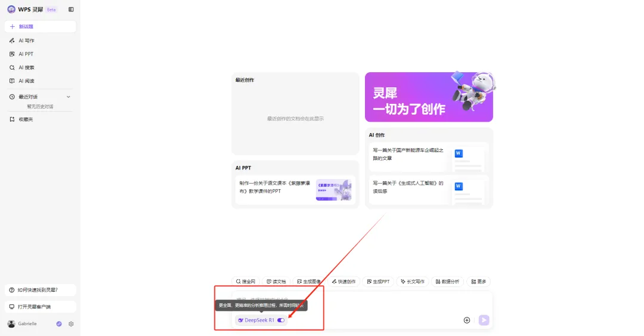Collapse the sidebar with the panel icon
The height and width of the screenshot is (336, 644).
[x=71, y=10]
